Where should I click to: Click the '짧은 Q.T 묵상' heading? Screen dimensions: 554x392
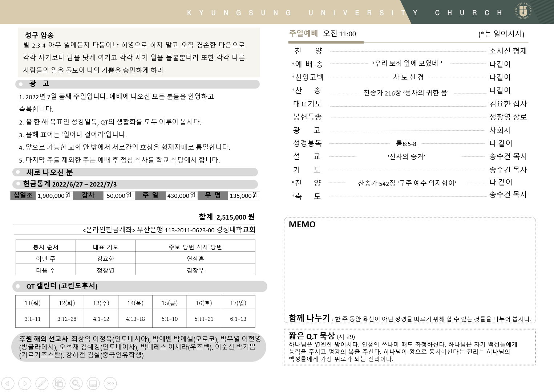[x=312, y=336]
